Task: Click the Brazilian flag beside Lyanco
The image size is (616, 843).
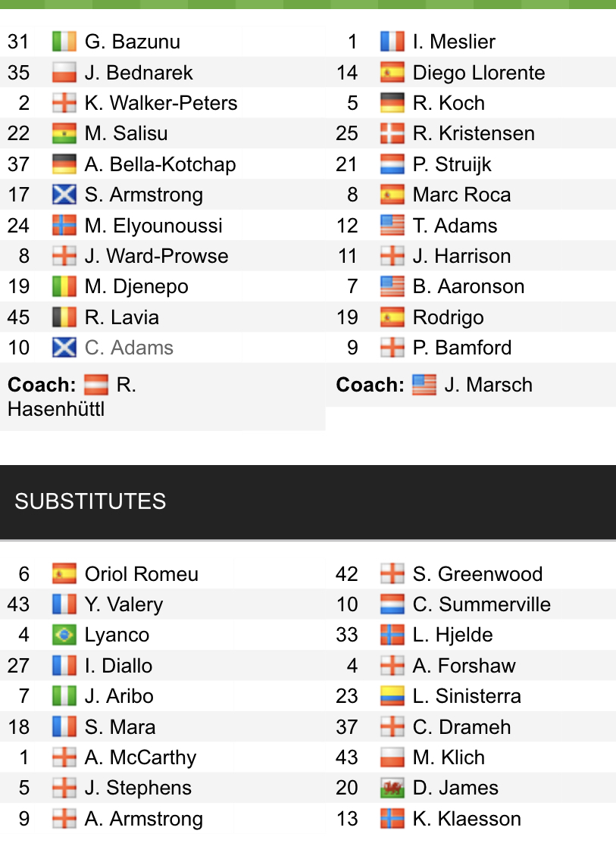Action: (x=64, y=635)
